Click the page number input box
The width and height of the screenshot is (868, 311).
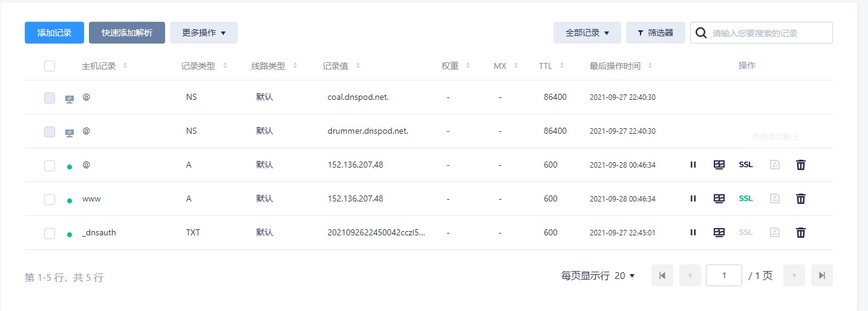pyautogui.click(x=724, y=275)
